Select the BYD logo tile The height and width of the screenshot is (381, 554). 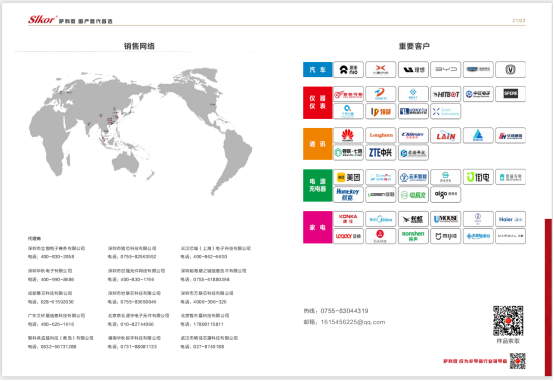pyautogui.click(x=446, y=69)
